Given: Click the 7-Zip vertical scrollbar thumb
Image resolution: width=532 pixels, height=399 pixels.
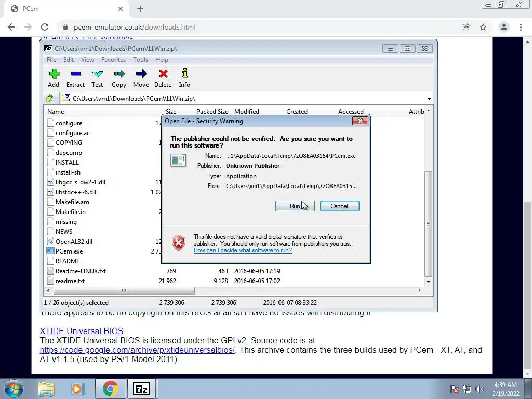Looking at the screenshot, I should tap(429, 224).
